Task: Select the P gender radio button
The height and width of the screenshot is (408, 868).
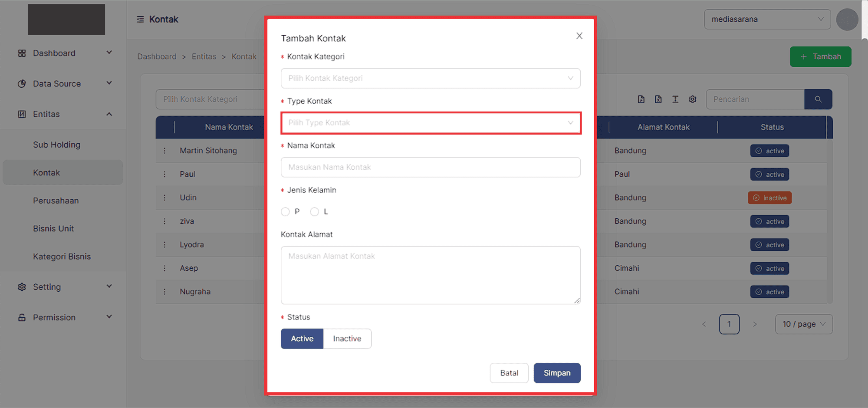Action: [285, 211]
